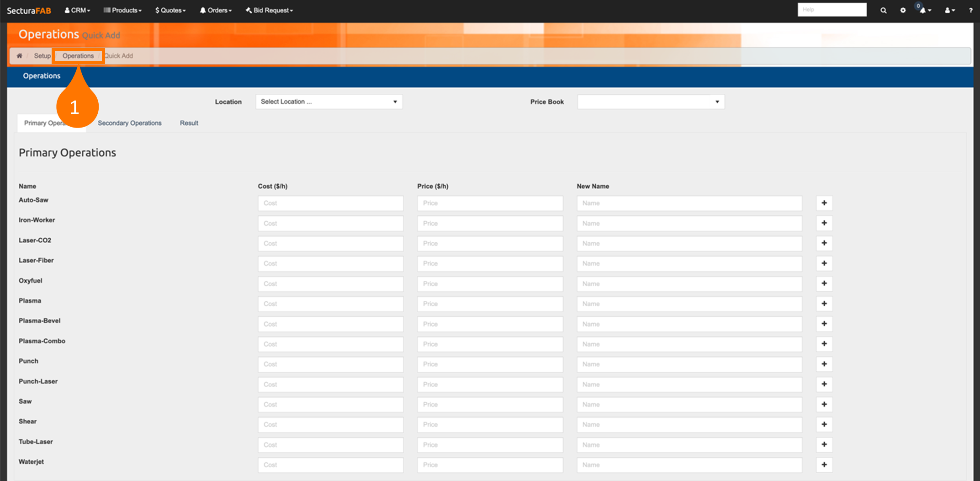Click the plus icon for Plasma row
This screenshot has height=481, width=980.
824,304
